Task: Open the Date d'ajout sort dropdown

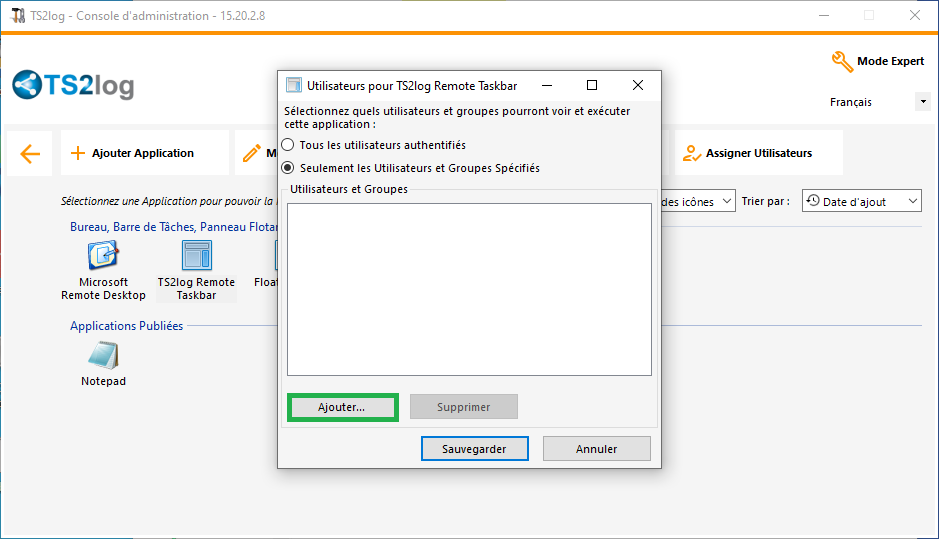Action: coord(861,201)
